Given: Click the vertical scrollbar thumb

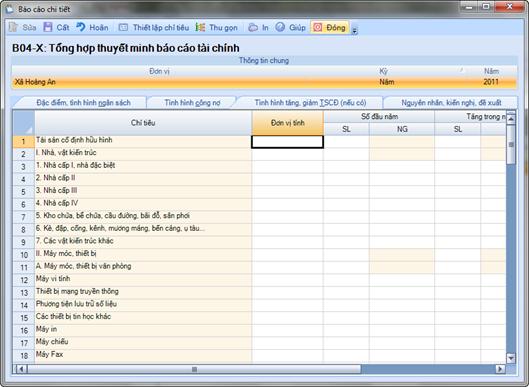Looking at the screenshot, I should [x=511, y=144].
